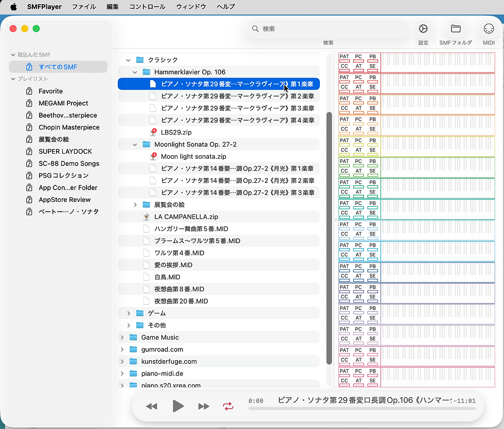Toggle PAT in the first red channel strip
This screenshot has height=429, width=504.
pos(344,58)
